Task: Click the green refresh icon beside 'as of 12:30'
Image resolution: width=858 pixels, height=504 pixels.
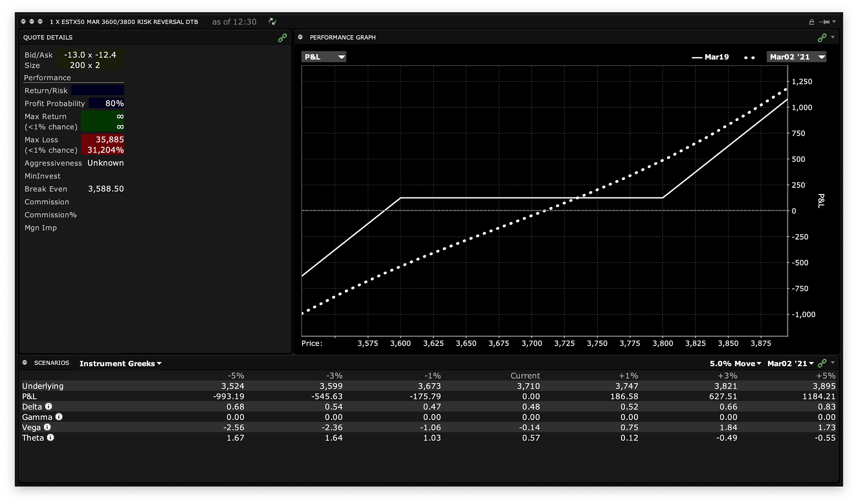Action: [x=272, y=21]
